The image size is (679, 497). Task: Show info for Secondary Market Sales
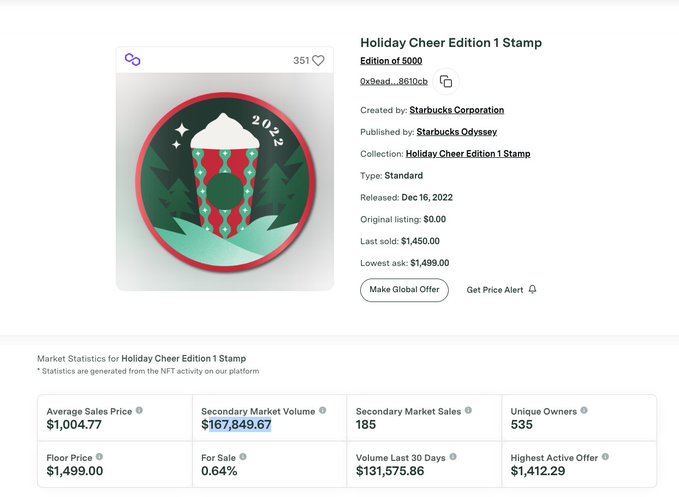click(x=467, y=410)
